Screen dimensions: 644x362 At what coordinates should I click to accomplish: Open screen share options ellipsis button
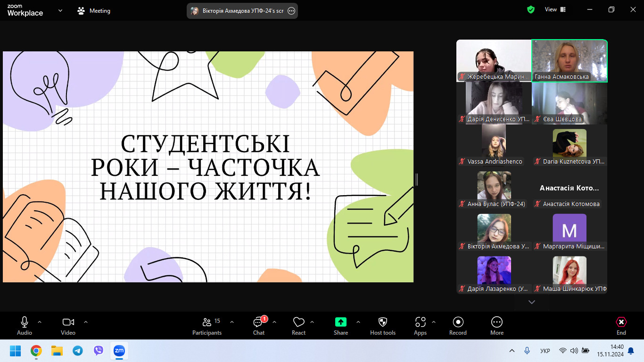[x=291, y=11]
